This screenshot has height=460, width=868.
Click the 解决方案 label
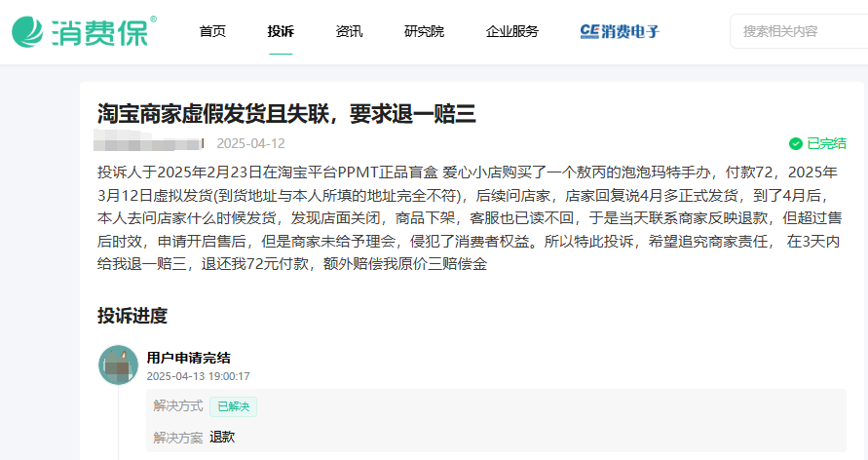point(178,438)
